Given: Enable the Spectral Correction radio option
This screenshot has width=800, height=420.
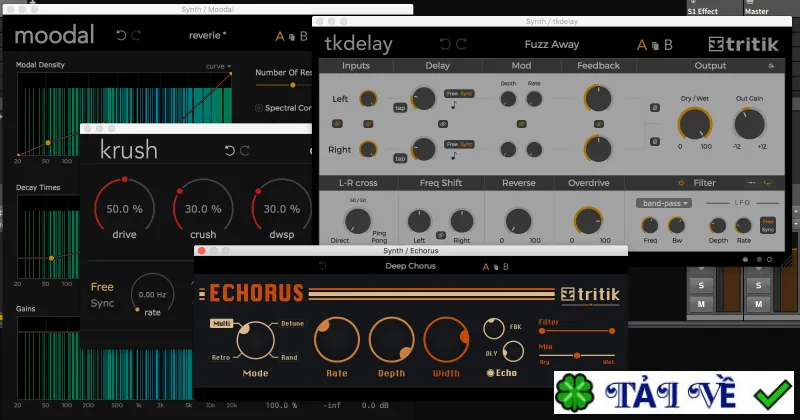Looking at the screenshot, I should [259, 108].
